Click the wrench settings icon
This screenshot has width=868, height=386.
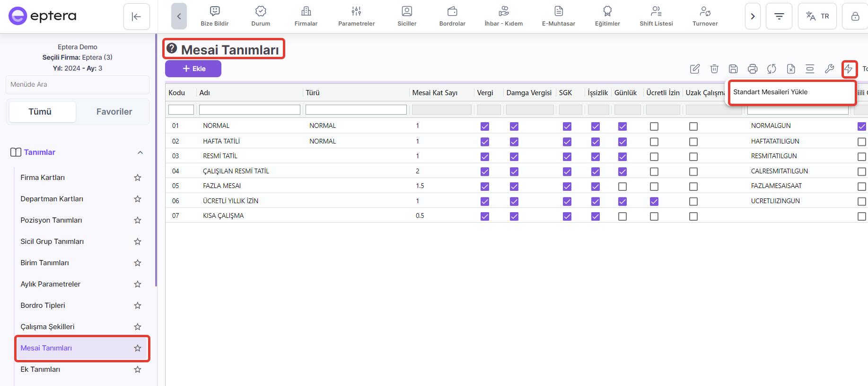(x=829, y=69)
